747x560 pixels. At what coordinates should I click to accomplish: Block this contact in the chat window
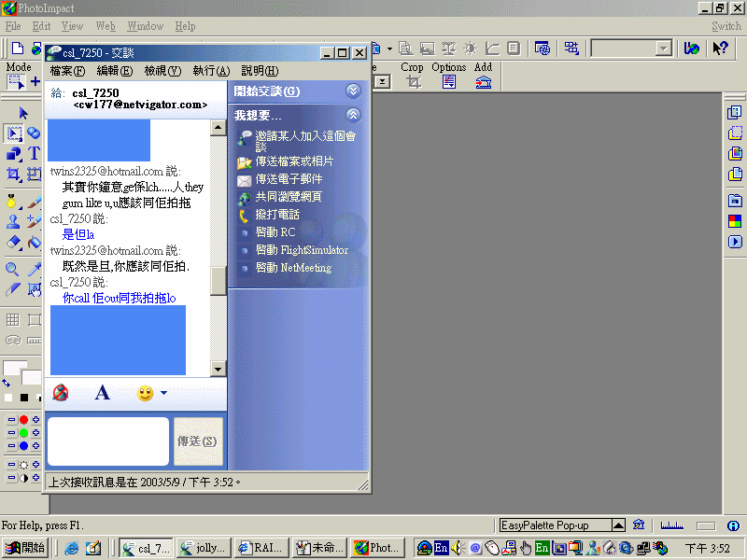(61, 393)
